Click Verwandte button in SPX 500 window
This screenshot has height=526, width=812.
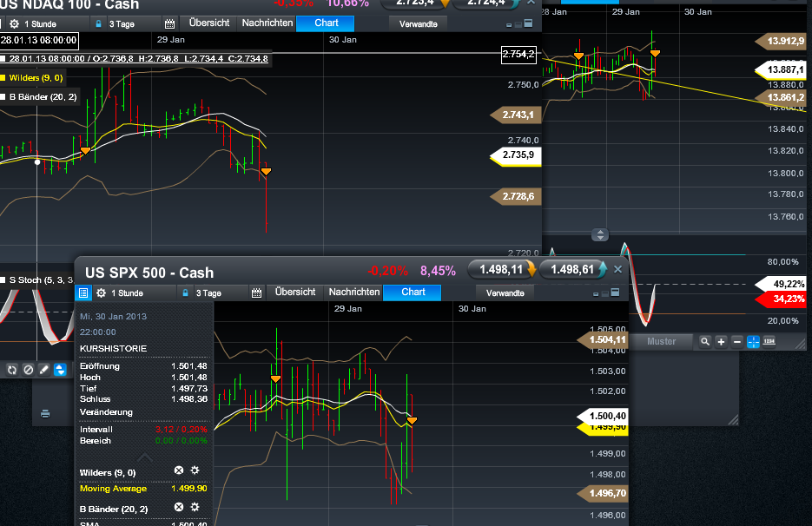(505, 293)
